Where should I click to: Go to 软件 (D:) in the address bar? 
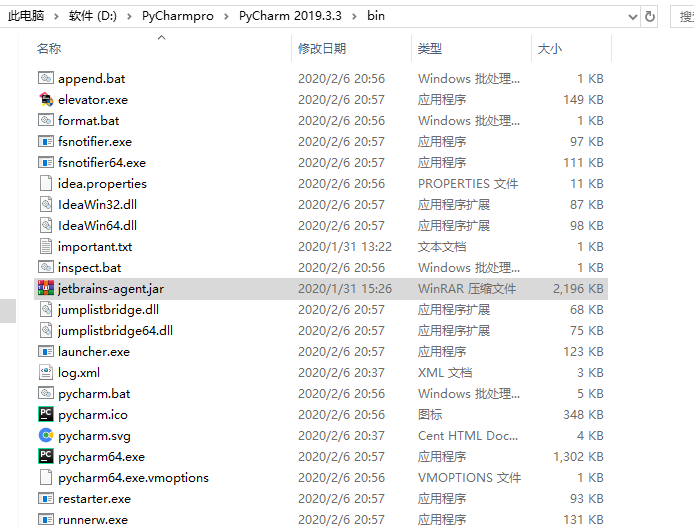93,16
